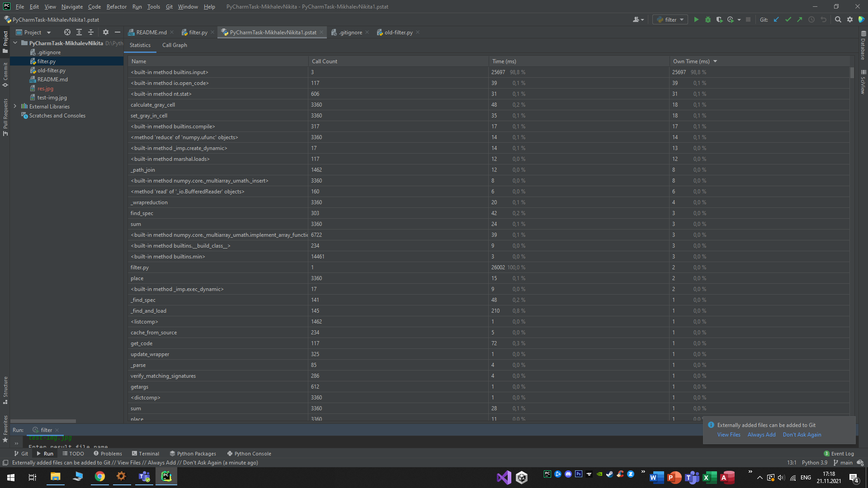
Task: Collapse all icon in Project panel
Action: 91,32
